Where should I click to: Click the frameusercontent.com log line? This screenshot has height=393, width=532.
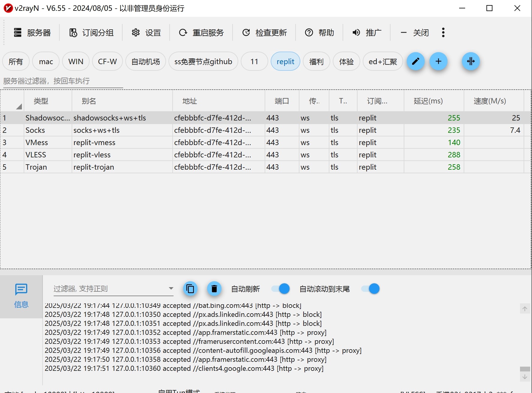click(x=189, y=341)
